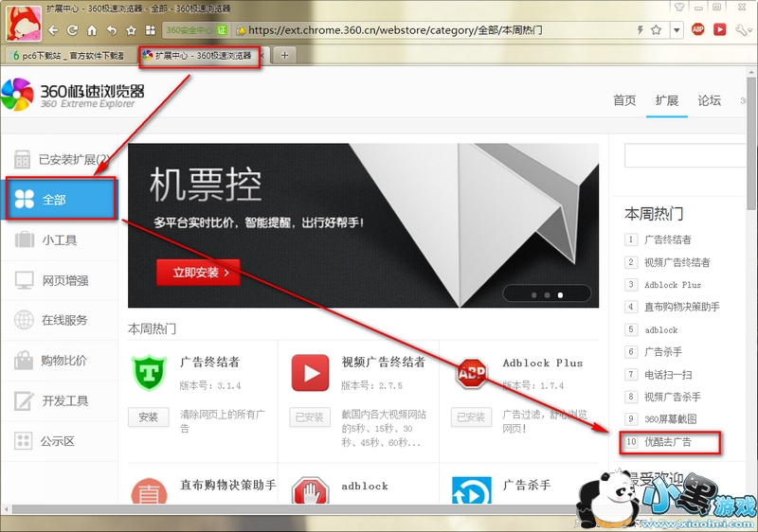758x532 pixels.
Task: Select second banner carousel dot
Action: tap(547, 295)
